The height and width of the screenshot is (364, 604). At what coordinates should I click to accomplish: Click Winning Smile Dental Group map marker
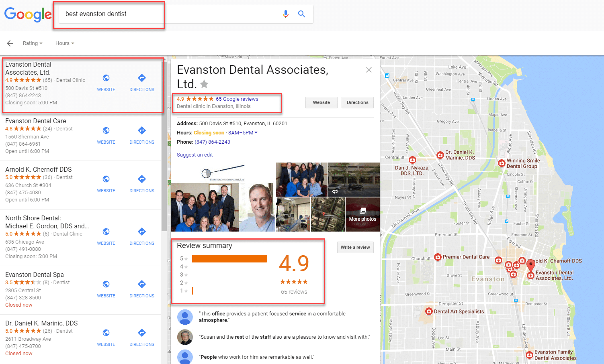pyautogui.click(x=502, y=163)
